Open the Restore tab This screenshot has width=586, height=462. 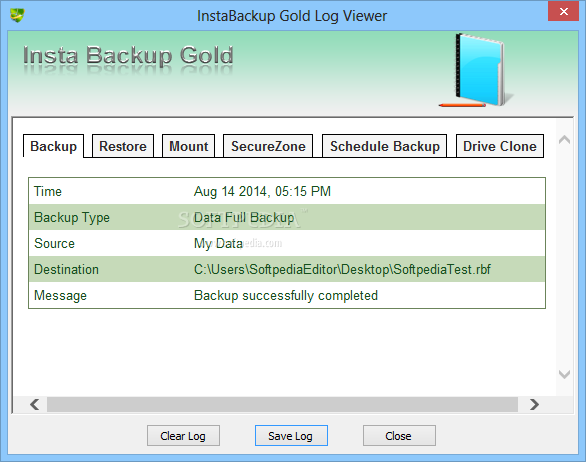click(x=123, y=146)
